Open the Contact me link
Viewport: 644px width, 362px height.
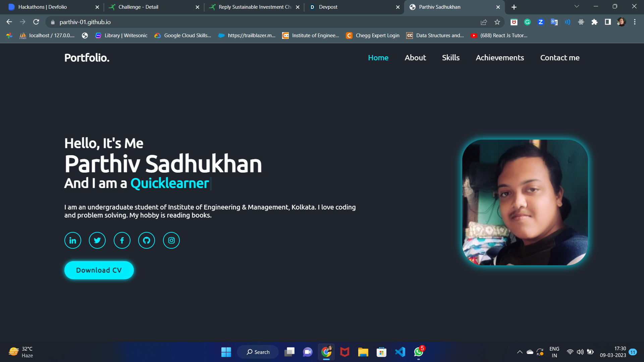point(560,58)
